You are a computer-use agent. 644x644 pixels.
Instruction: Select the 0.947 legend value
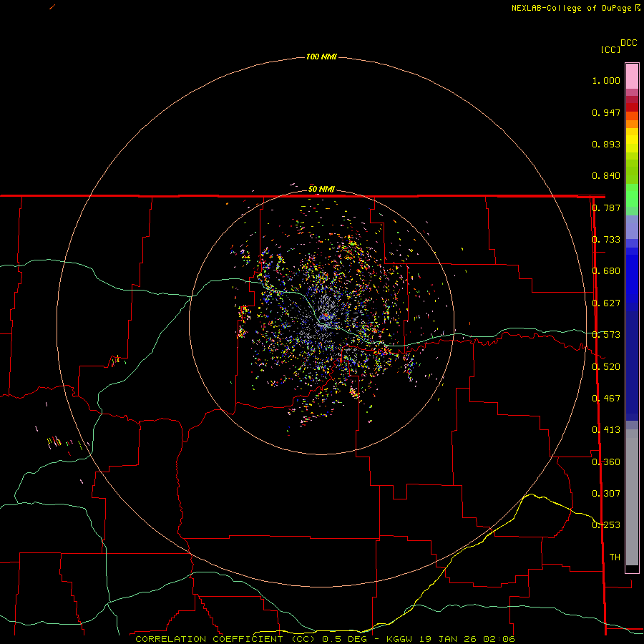(x=606, y=112)
